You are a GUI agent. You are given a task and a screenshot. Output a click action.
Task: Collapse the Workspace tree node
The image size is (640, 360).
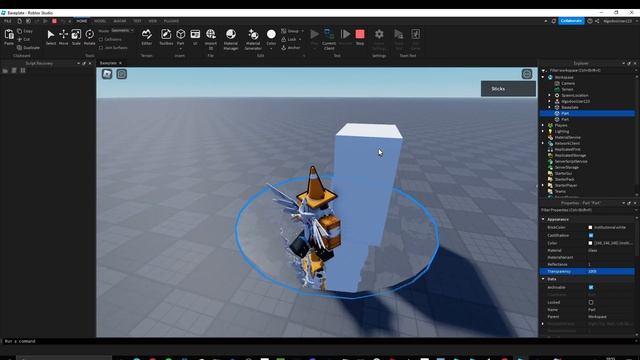point(543,77)
